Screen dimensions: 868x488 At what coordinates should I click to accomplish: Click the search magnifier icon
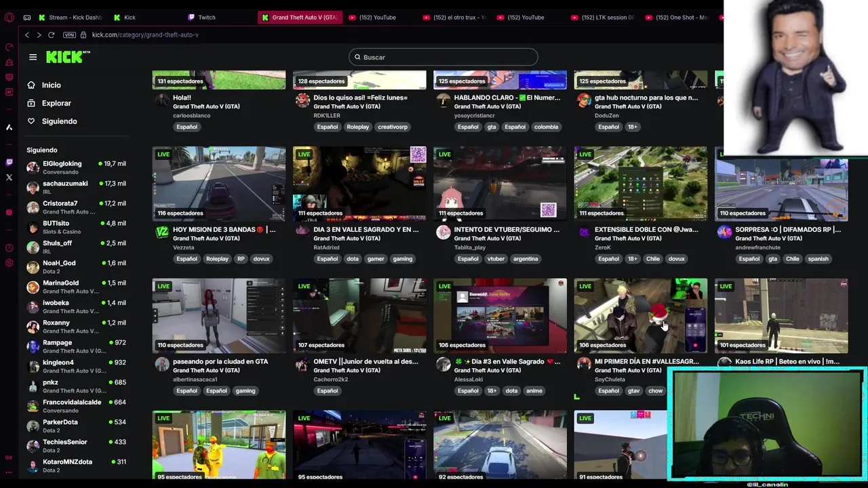pyautogui.click(x=357, y=57)
